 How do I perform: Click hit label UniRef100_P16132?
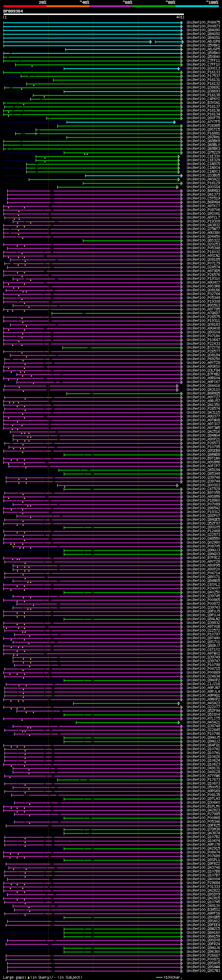point(203,84)
